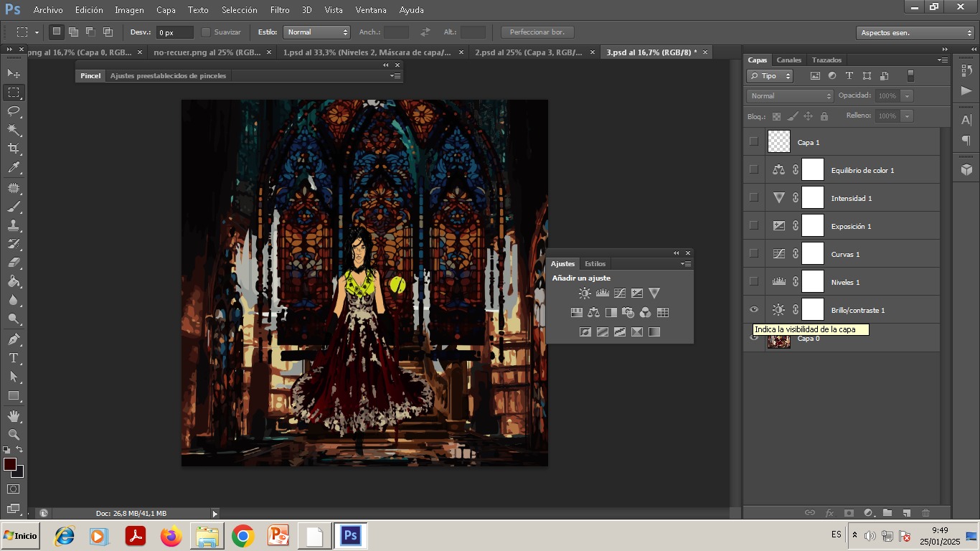Switch to the Canales tab
The height and width of the screenshot is (551, 980).
pyautogui.click(x=789, y=60)
